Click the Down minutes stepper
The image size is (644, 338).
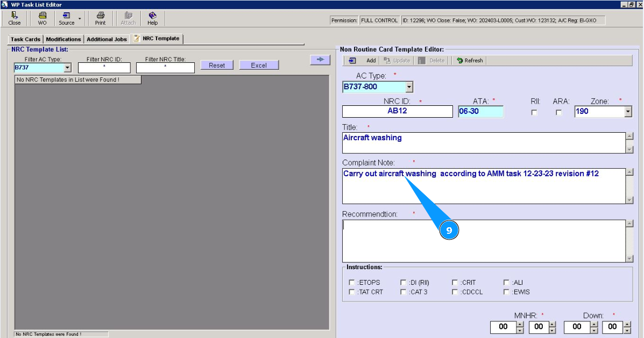pos(627,327)
